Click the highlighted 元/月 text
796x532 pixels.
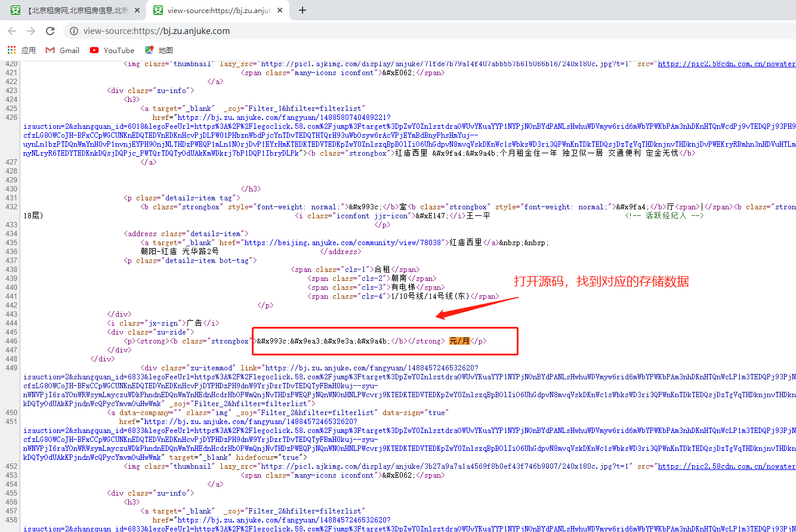[459, 340]
